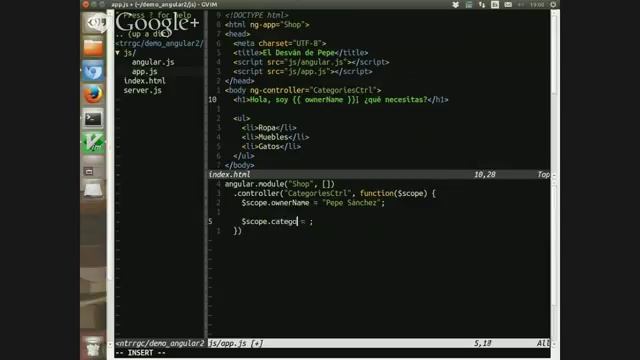Image resolution: width=640 pixels, height=360 pixels.
Task: Click the clock in the top panel
Action: [x=537, y=4]
